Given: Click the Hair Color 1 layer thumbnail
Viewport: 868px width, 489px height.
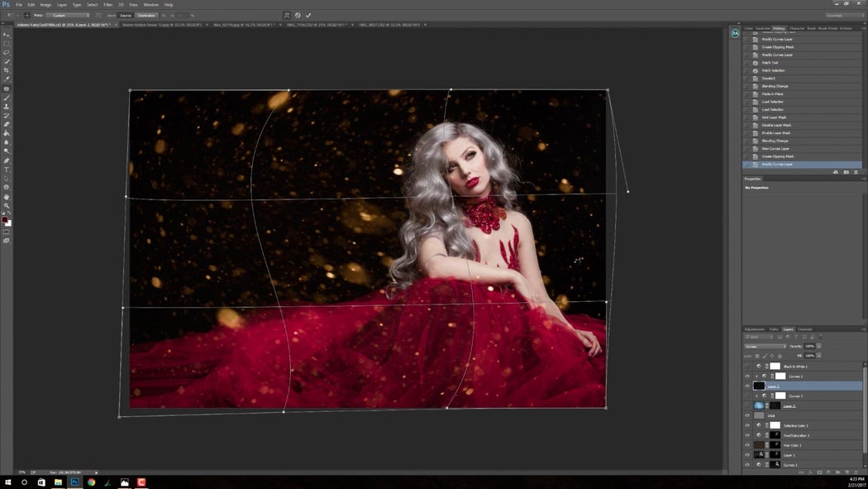Looking at the screenshot, I should coord(758,444).
